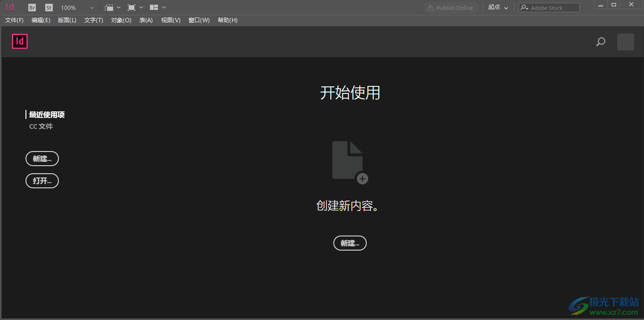The width and height of the screenshot is (644, 320).
Task: Click the InDesign Id logo icon
Action: [19, 42]
